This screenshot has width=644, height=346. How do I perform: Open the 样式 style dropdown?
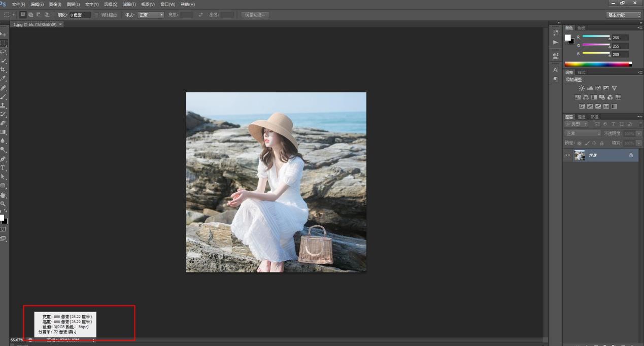[x=151, y=15]
